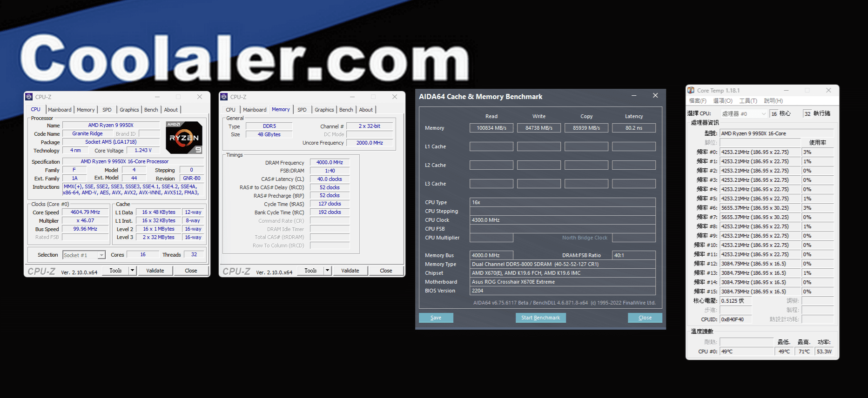
Task: Click Validate in second CPU-Z window
Action: point(350,270)
